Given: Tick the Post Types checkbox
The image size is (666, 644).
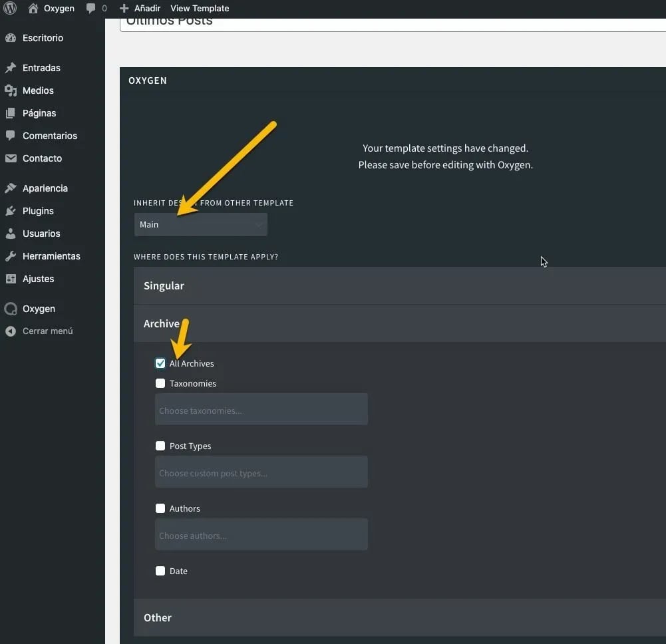Looking at the screenshot, I should click(160, 446).
